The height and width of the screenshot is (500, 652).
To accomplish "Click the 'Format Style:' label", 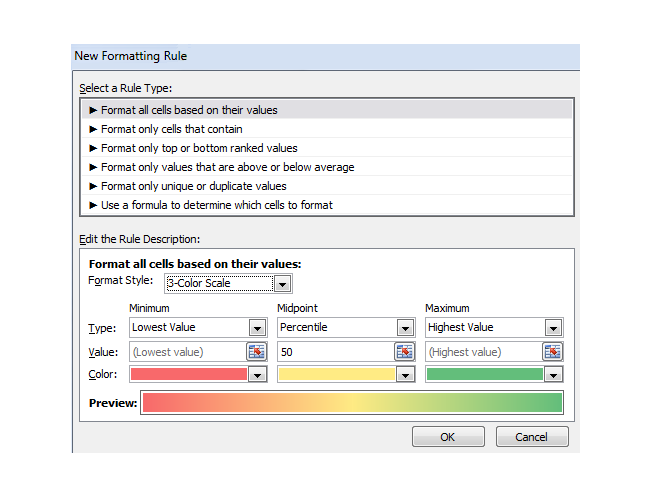I will [121, 281].
